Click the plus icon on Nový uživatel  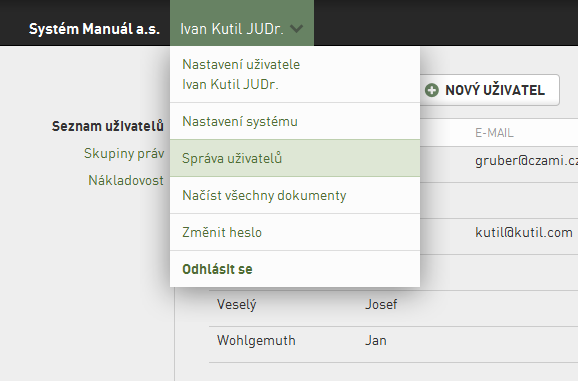point(432,90)
